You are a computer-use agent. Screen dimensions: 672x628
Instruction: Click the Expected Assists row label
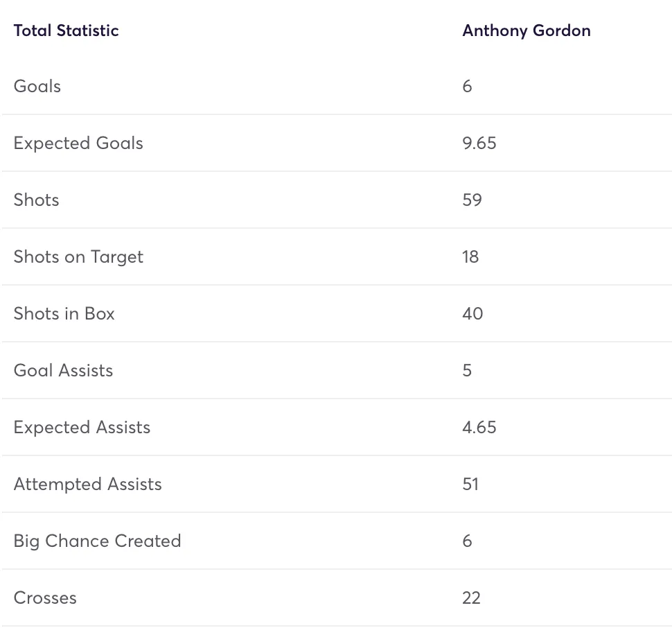(x=82, y=428)
